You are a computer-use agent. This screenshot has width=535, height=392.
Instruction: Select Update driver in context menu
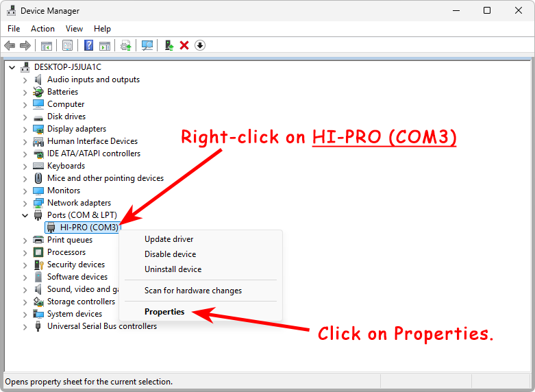[x=169, y=239]
